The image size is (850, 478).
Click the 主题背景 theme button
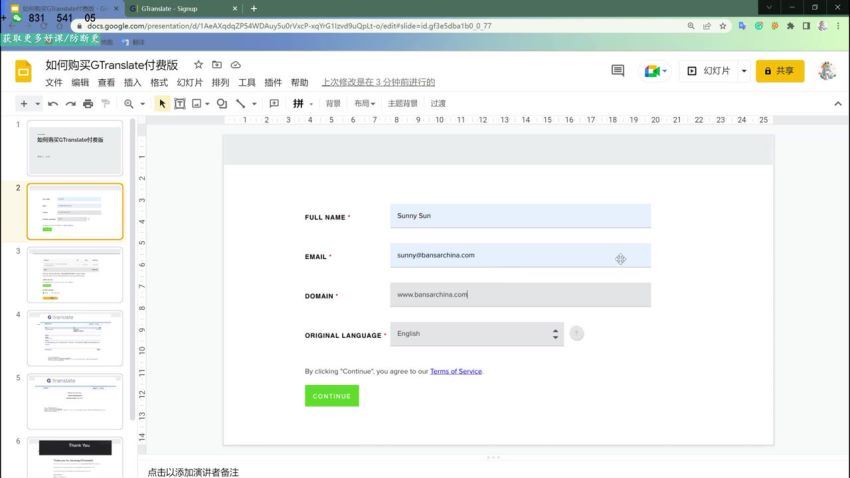coord(402,104)
